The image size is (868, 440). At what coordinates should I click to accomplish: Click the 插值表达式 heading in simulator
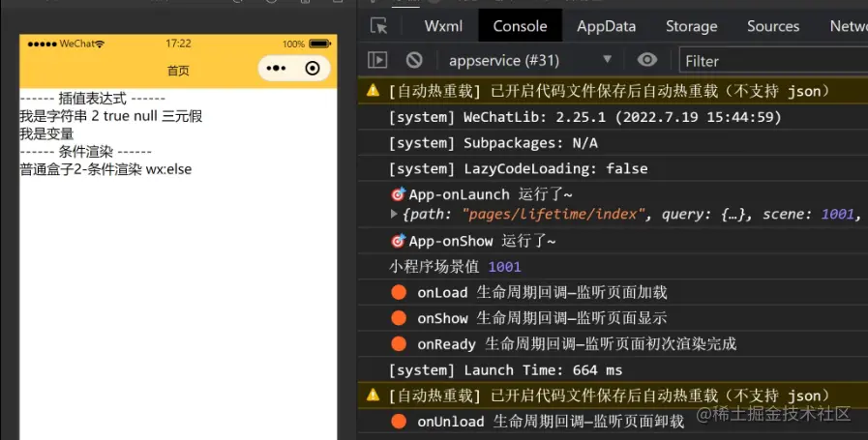tap(93, 99)
